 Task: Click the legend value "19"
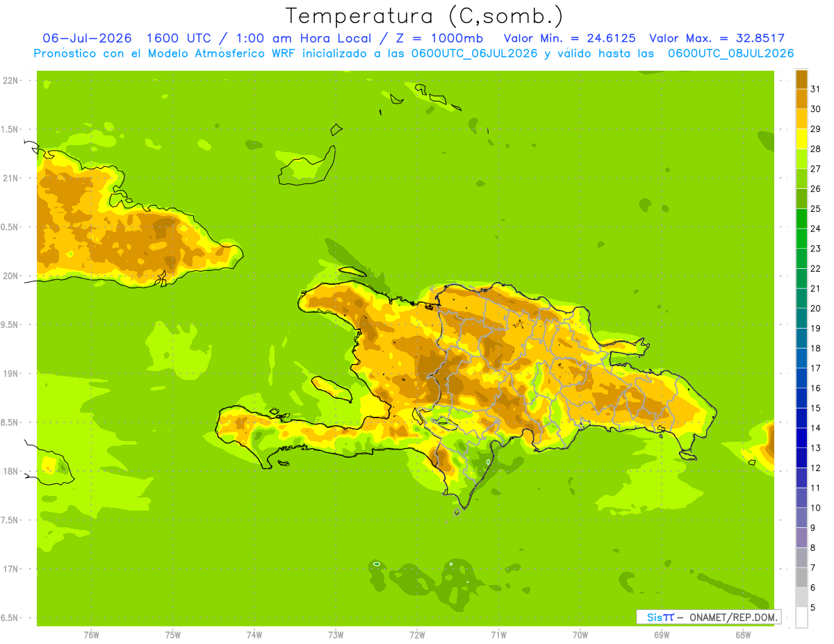(x=815, y=328)
